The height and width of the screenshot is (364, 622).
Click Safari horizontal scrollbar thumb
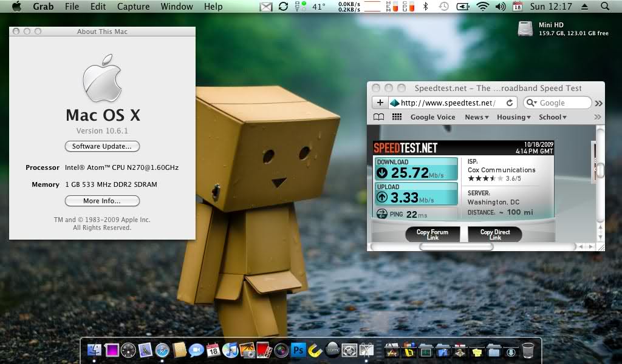pyautogui.click(x=456, y=246)
